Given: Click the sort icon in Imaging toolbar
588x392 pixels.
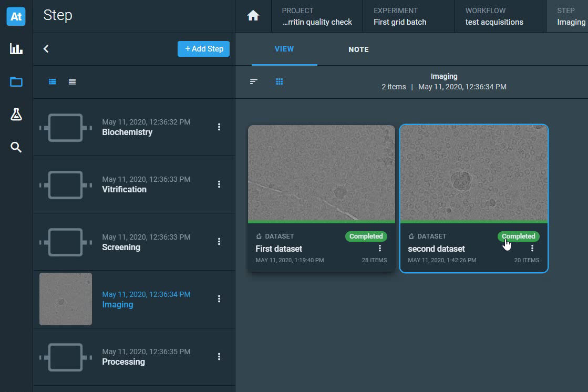Looking at the screenshot, I should (254, 81).
